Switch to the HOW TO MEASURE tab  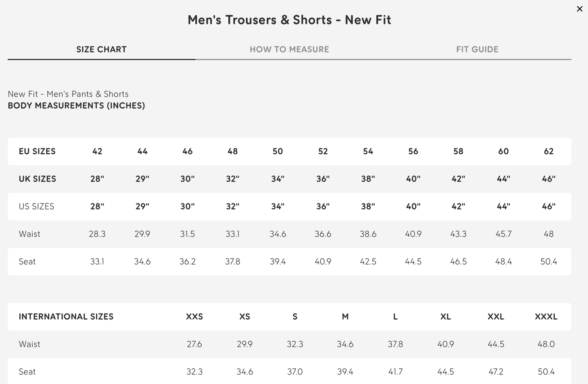pyautogui.click(x=289, y=49)
